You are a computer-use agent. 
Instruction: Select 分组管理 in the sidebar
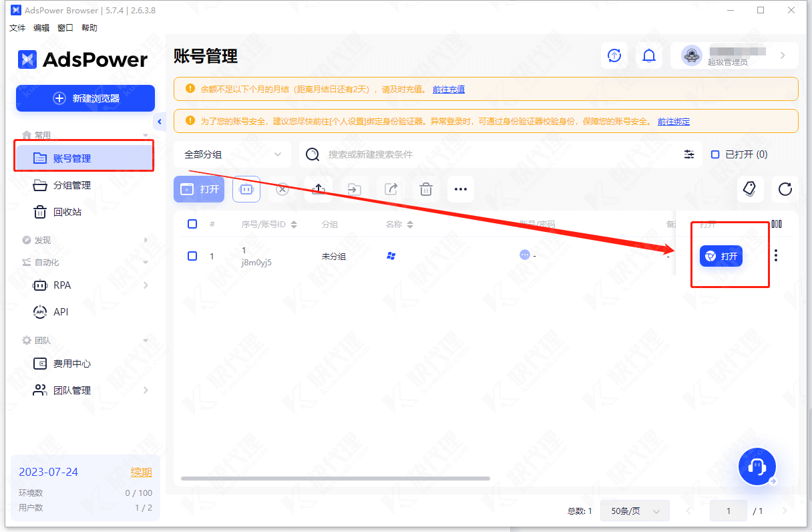[72, 185]
